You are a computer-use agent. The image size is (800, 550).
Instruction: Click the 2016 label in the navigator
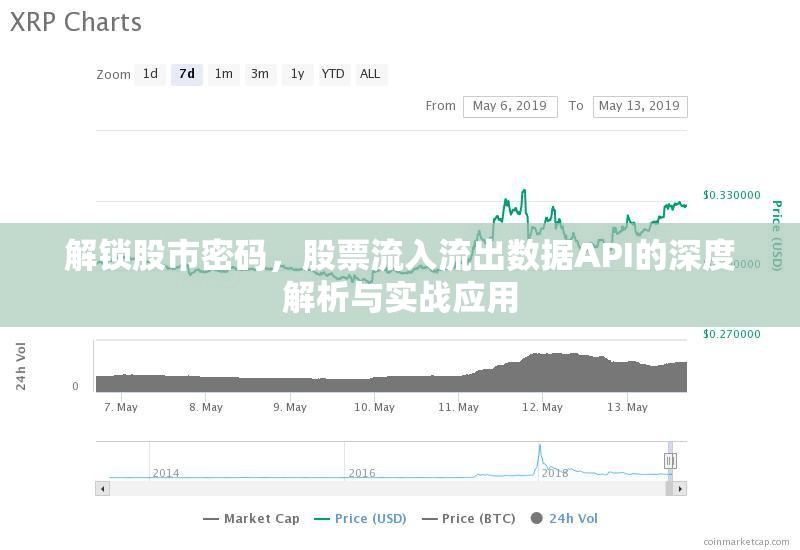tap(362, 473)
